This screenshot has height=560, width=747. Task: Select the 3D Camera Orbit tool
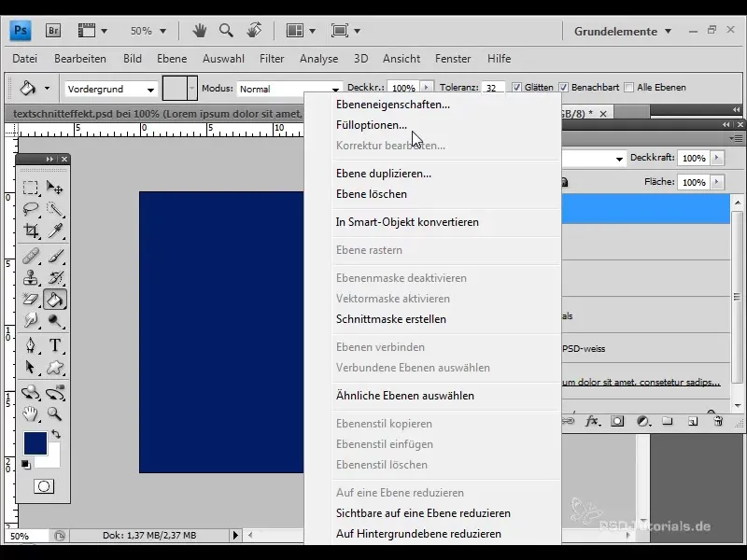tap(55, 392)
